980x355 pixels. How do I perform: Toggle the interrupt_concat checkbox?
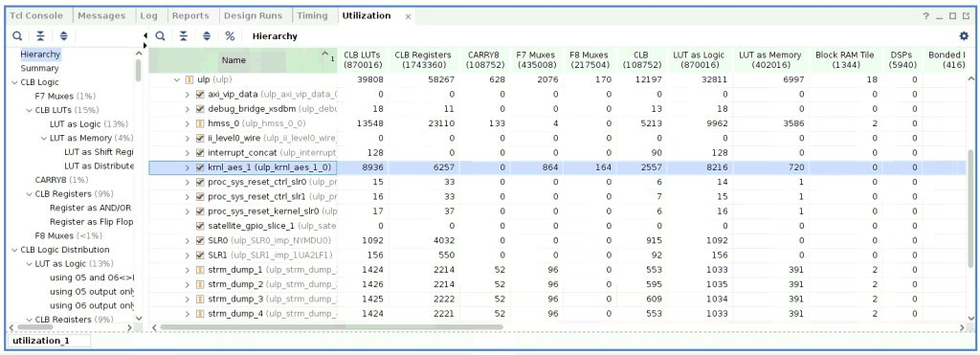click(x=200, y=153)
